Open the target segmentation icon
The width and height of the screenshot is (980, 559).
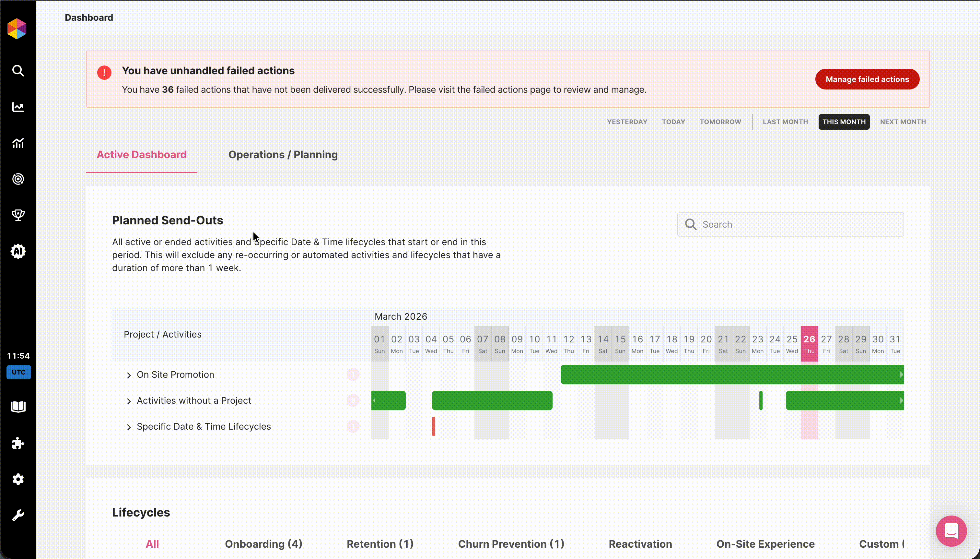click(18, 179)
